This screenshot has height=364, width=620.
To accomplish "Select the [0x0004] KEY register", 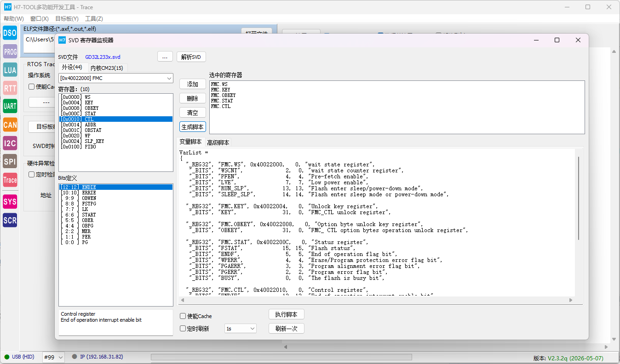I will (116, 102).
